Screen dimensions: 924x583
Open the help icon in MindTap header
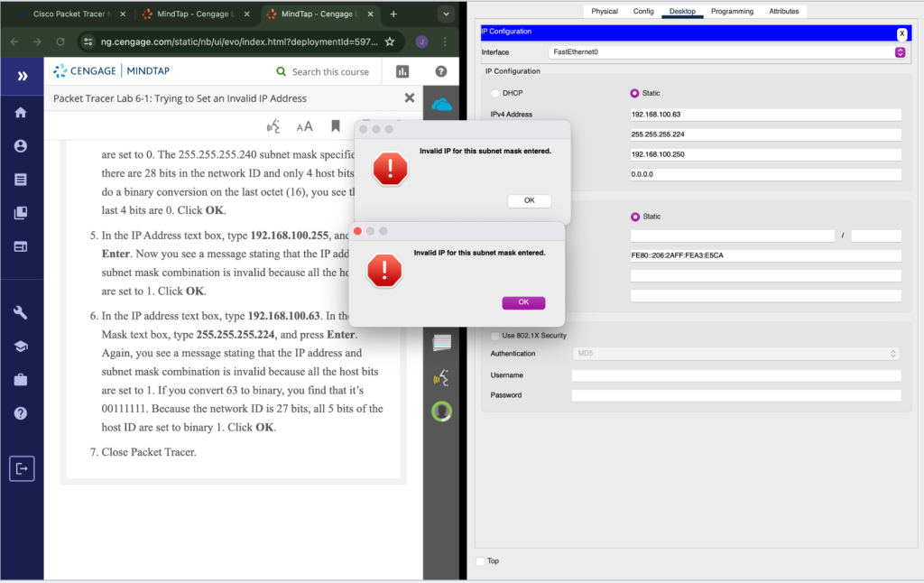[x=440, y=71]
